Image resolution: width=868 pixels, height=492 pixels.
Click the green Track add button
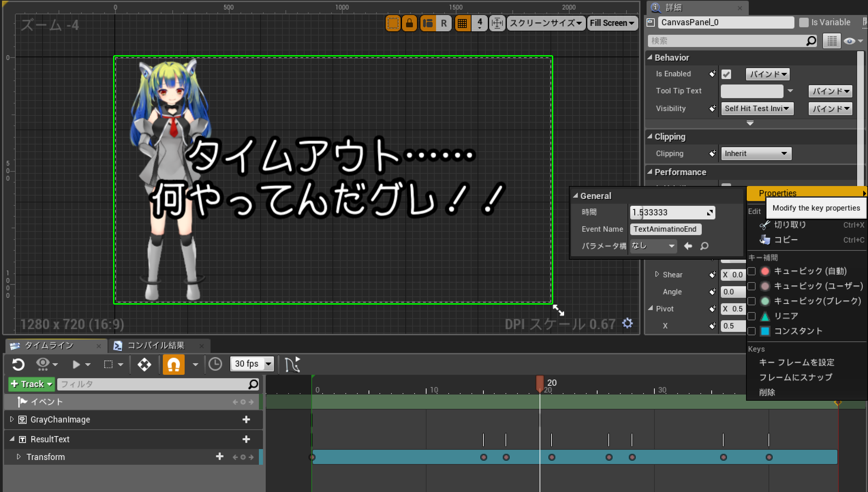point(31,384)
